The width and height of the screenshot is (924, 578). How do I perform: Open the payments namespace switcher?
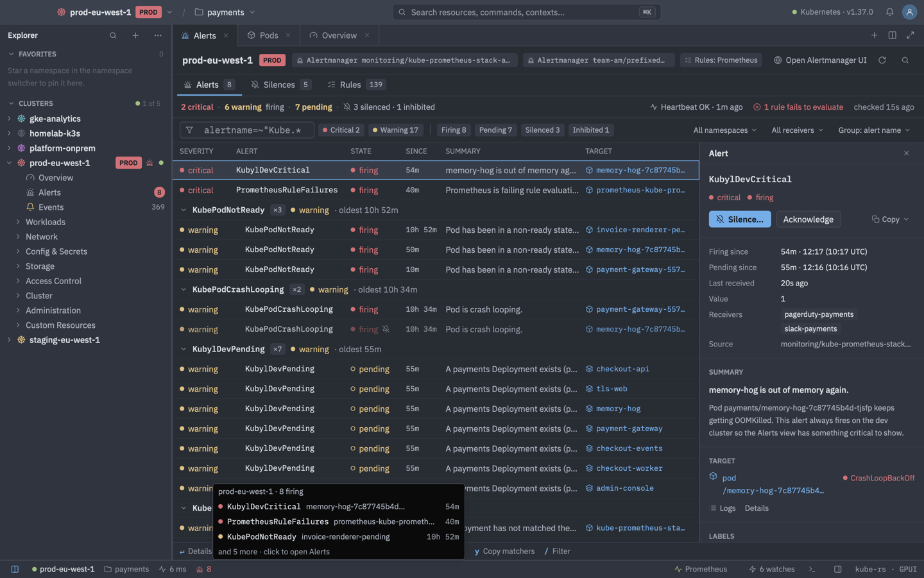coord(225,12)
